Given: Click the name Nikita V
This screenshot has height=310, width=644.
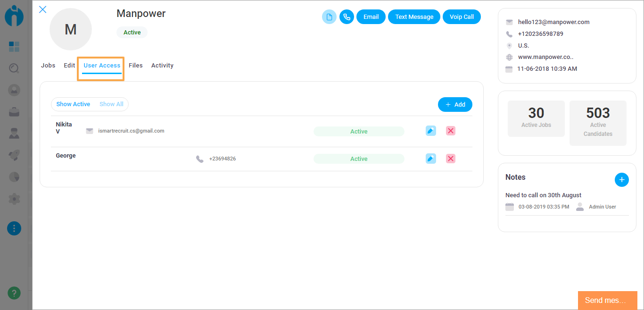Looking at the screenshot, I should point(64,128).
